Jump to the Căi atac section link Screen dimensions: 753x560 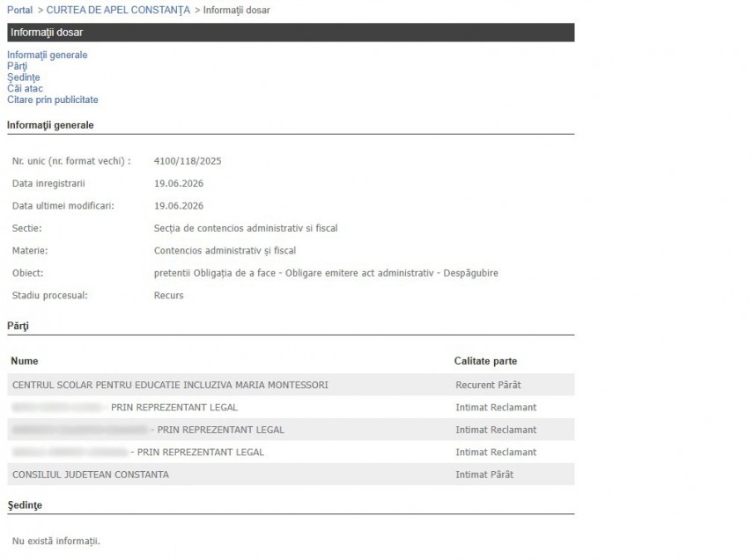[25, 88]
